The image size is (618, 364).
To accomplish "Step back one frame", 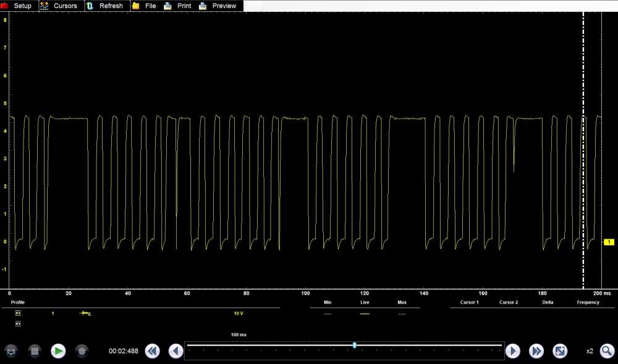I will pyautogui.click(x=176, y=351).
